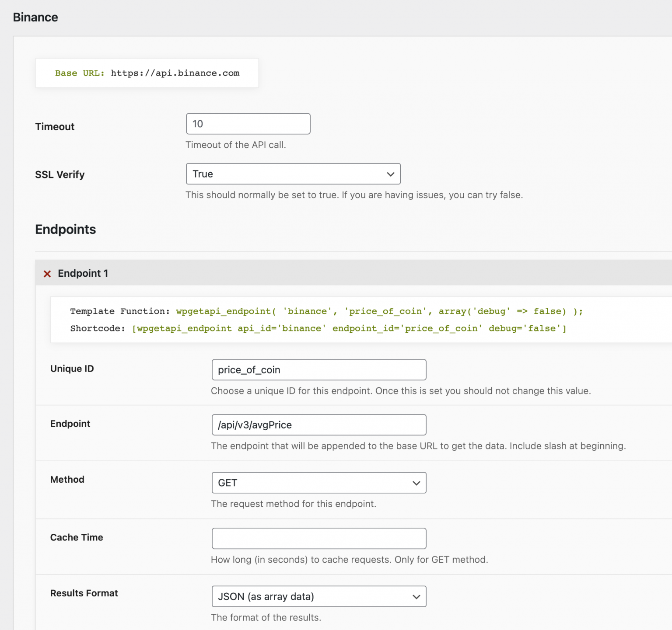Click the Results Format chevron arrow
Screen dimensions: 672x630
416,596
